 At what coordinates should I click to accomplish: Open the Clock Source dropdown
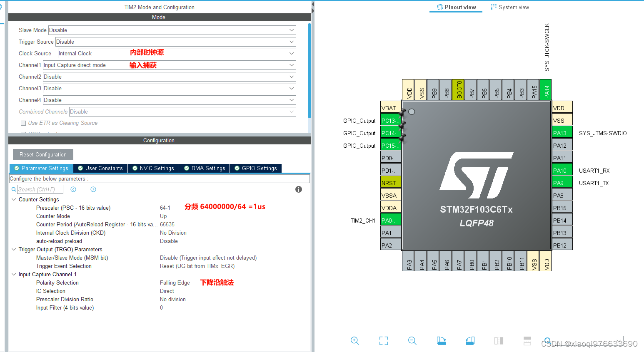point(177,53)
